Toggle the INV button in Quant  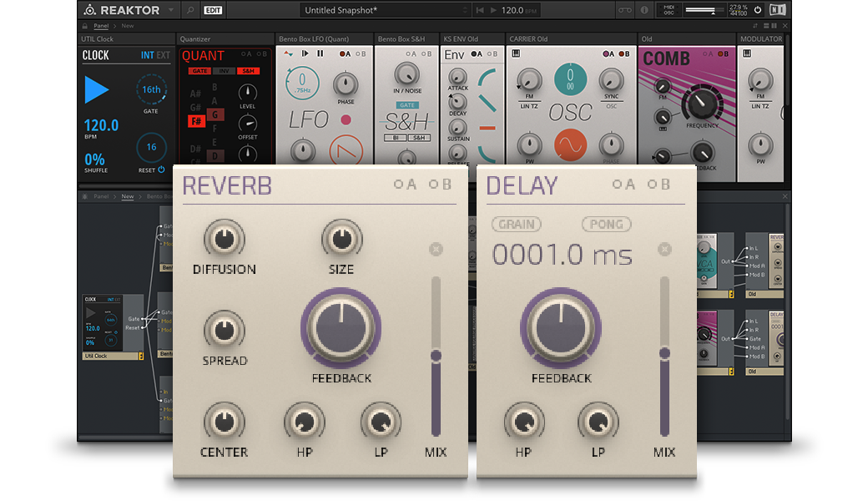pyautogui.click(x=225, y=71)
